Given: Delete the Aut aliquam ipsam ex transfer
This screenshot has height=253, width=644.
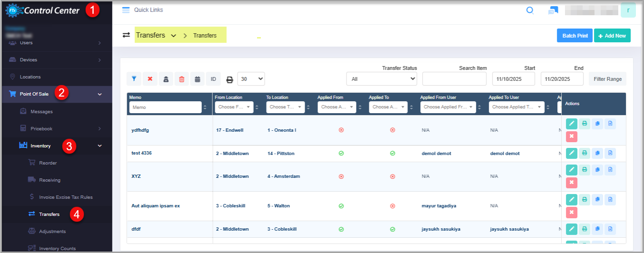Looking at the screenshot, I should point(572,212).
